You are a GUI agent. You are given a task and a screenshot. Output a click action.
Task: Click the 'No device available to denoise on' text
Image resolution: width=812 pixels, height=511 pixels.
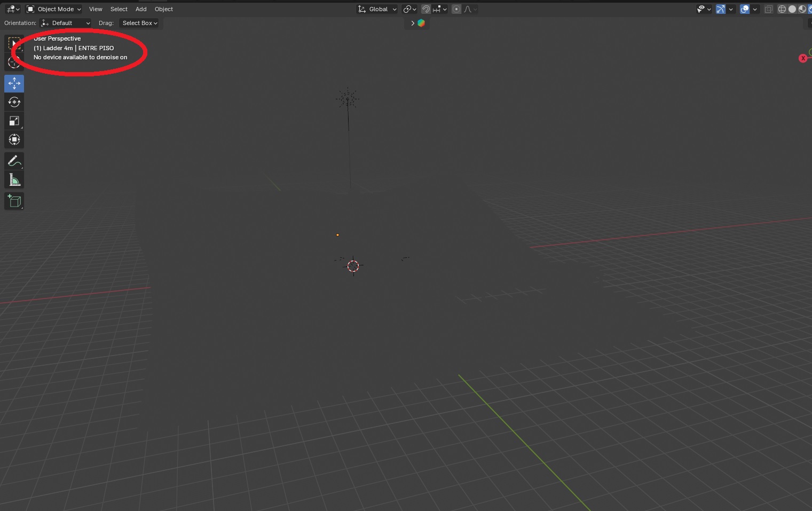coord(81,57)
